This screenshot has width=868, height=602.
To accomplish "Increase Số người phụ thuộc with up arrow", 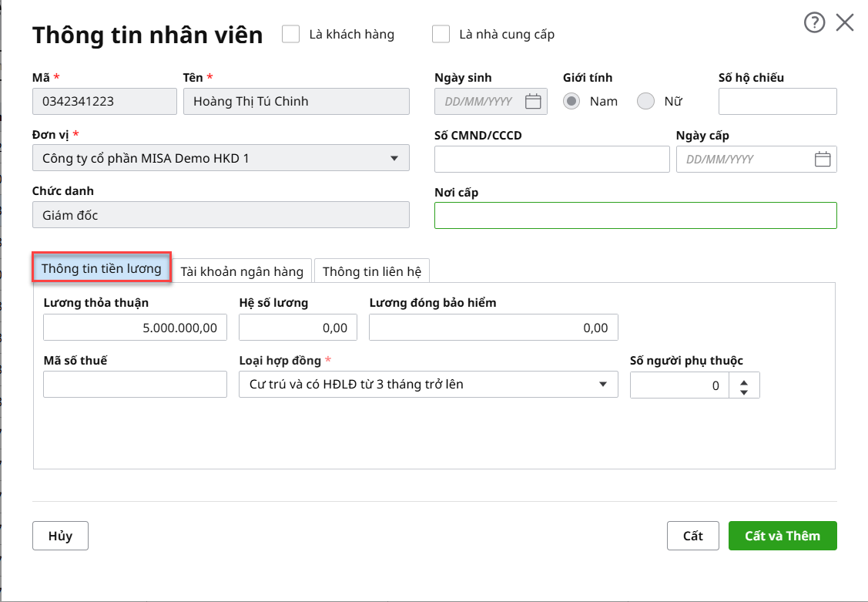I will coord(743,380).
